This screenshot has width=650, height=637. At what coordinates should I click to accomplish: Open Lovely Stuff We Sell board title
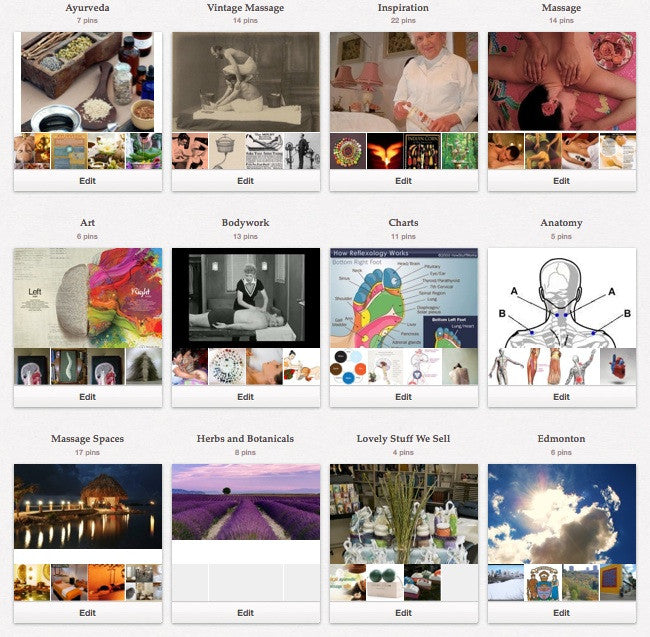[x=403, y=438]
